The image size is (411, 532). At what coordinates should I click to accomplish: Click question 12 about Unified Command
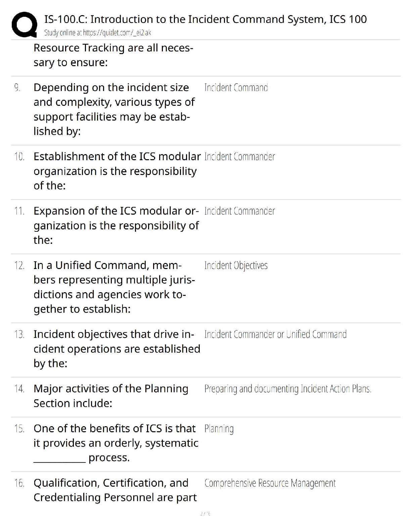click(x=114, y=287)
